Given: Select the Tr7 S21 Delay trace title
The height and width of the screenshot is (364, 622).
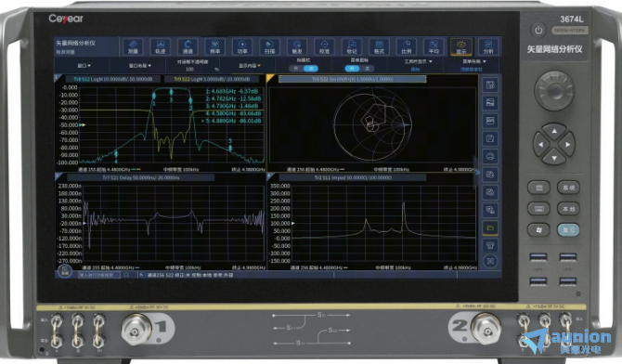Looking at the screenshot, I should coord(141,177).
